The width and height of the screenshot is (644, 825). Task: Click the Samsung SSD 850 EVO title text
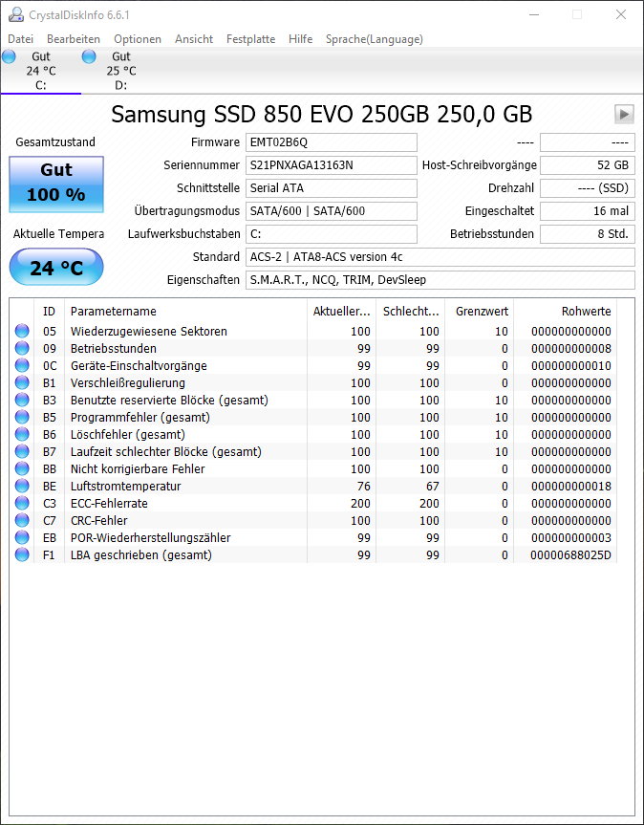tap(322, 114)
